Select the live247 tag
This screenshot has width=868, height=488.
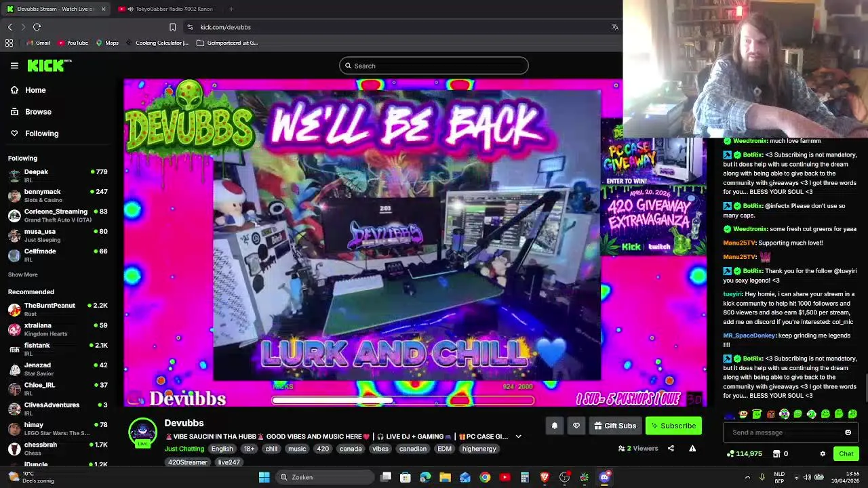[x=229, y=462]
